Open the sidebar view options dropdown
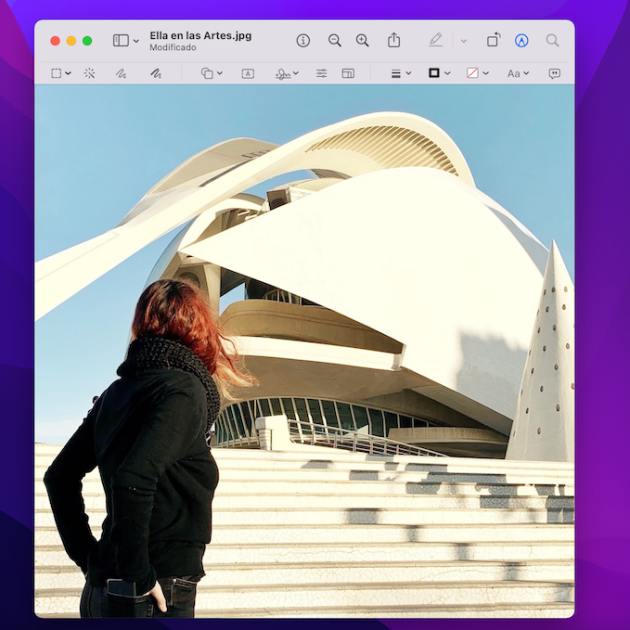This screenshot has height=630, width=630. [126, 40]
